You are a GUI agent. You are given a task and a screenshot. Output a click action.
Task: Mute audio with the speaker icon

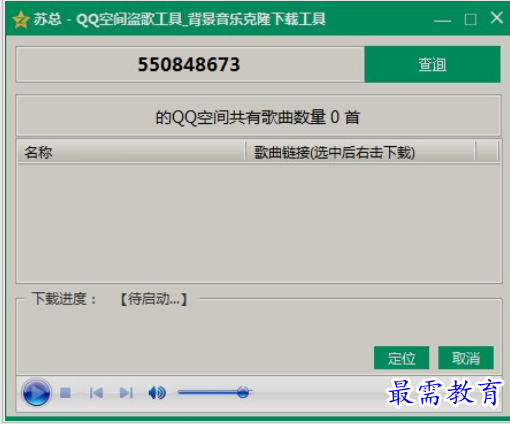coord(157,393)
